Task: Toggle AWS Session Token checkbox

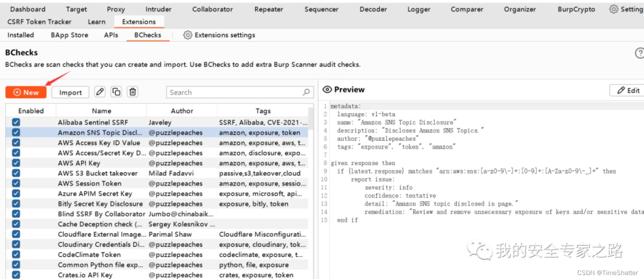Action: click(x=16, y=183)
